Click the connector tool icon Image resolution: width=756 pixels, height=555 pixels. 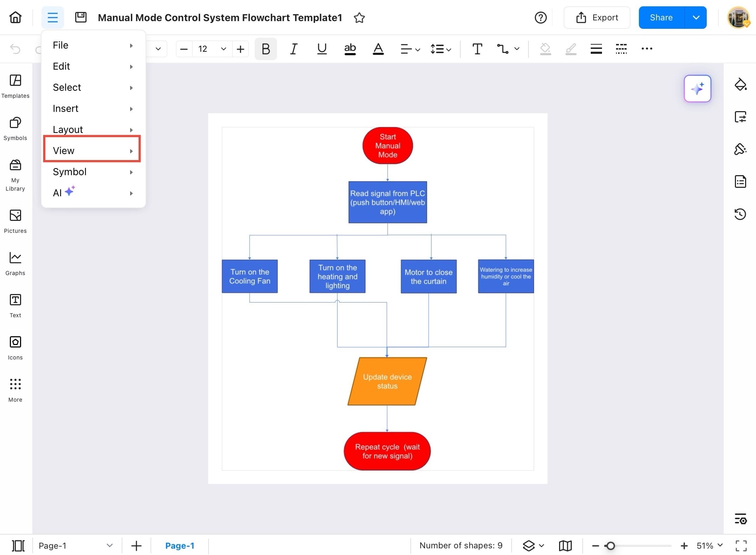click(x=502, y=49)
